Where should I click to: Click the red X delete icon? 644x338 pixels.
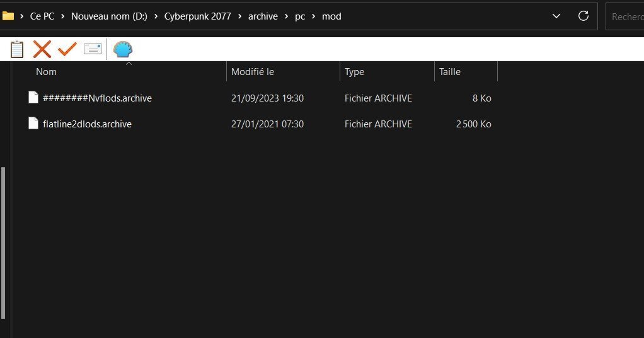coord(42,49)
